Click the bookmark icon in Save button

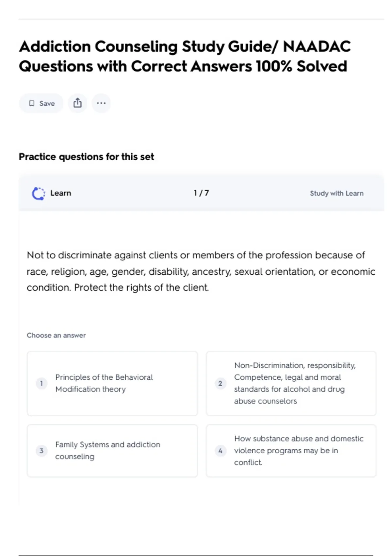tap(32, 103)
